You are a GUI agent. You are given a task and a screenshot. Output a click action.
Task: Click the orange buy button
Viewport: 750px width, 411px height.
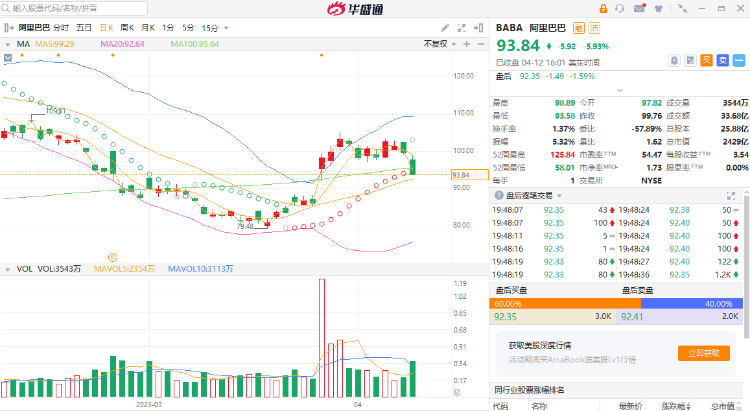pos(706,60)
